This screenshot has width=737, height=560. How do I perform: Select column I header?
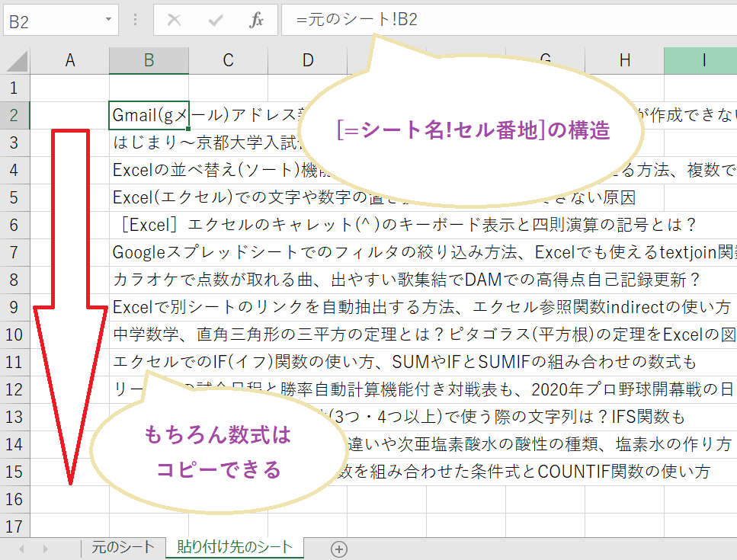703,61
